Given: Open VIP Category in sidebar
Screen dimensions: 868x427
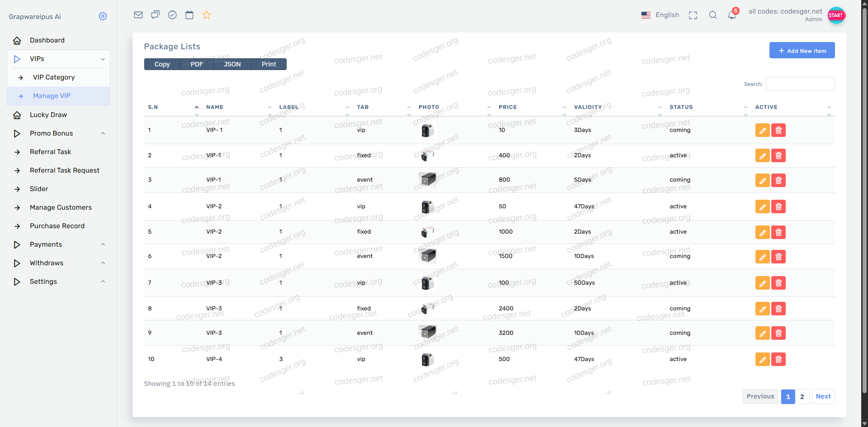Looking at the screenshot, I should coord(54,77).
